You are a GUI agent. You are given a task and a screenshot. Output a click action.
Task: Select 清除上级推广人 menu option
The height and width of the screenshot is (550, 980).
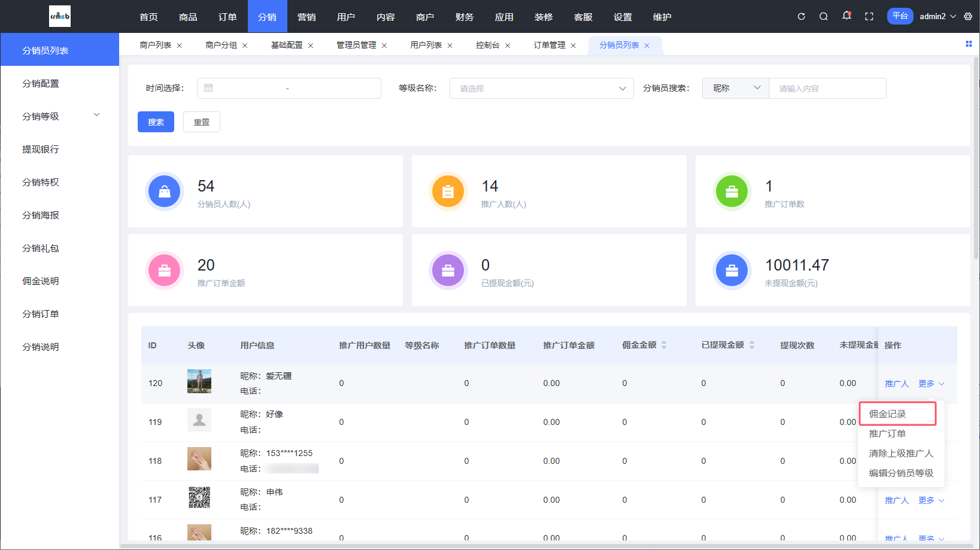click(901, 454)
